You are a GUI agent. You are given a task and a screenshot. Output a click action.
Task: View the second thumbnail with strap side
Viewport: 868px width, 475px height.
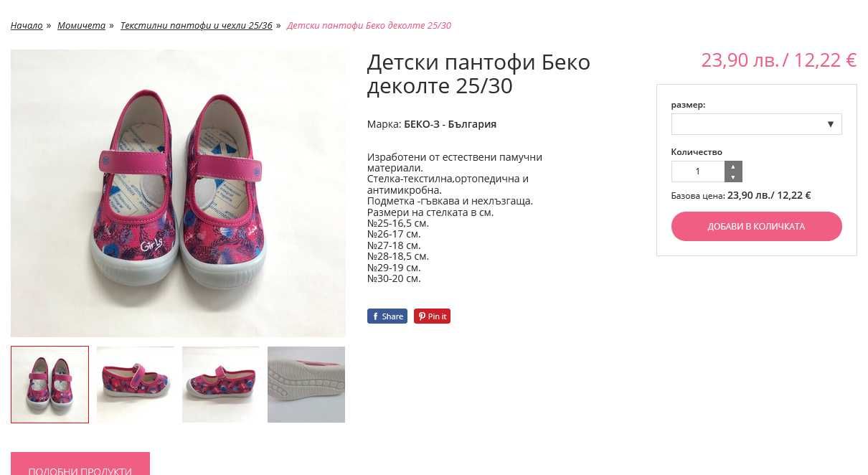tap(135, 385)
